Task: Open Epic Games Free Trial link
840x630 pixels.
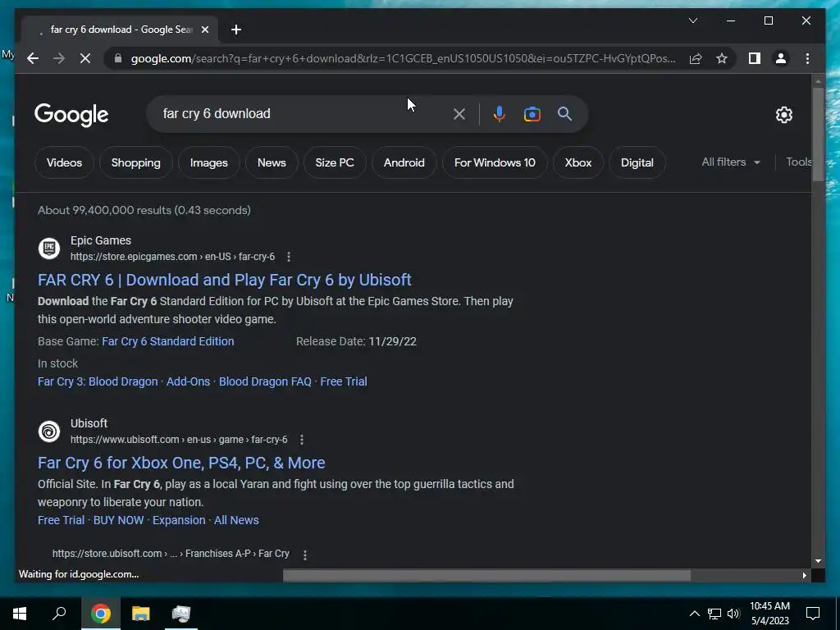Action: click(344, 381)
